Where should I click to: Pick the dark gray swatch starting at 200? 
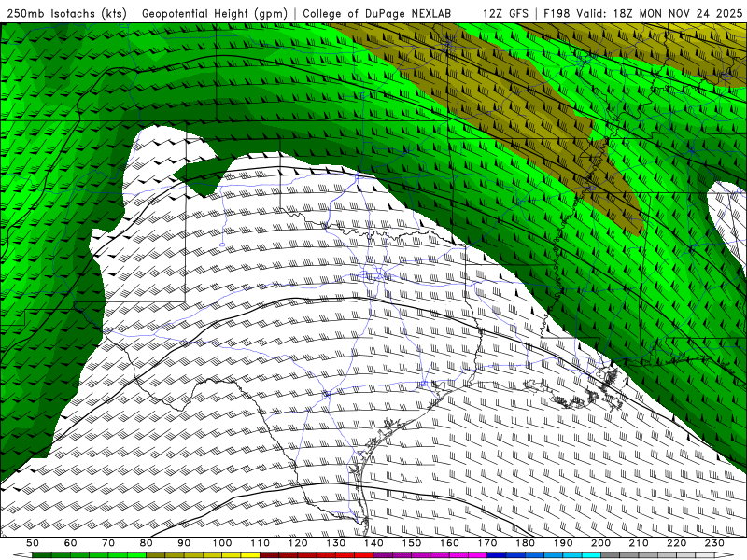tap(611, 555)
